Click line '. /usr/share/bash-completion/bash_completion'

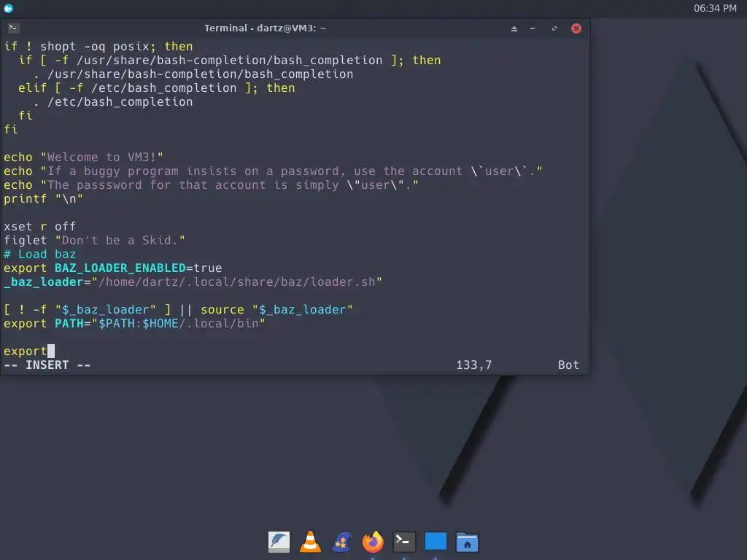coord(193,74)
